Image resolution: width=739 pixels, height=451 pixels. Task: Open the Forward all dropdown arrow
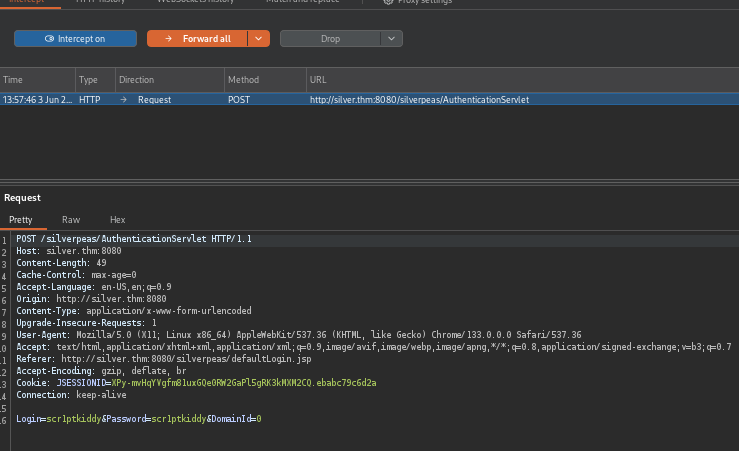258,38
